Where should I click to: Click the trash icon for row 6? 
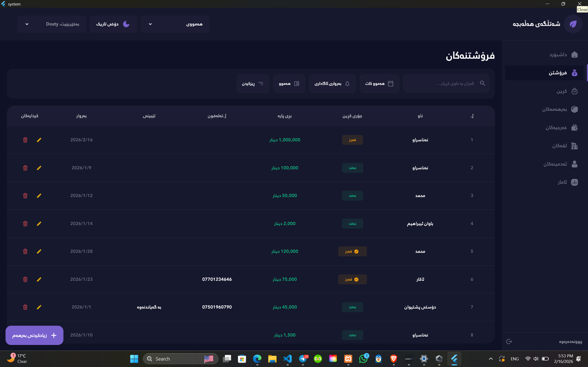pos(25,279)
